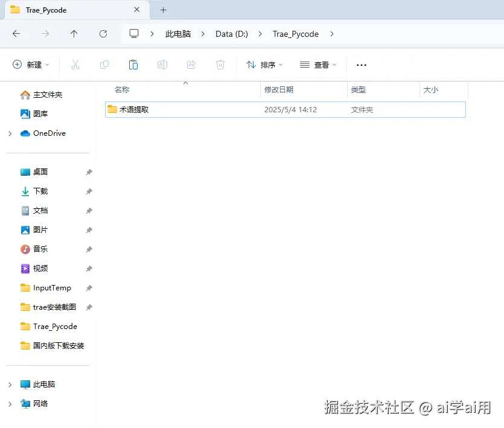Click the Rename icon in toolbar
The image size is (504, 428).
pyautogui.click(x=162, y=65)
